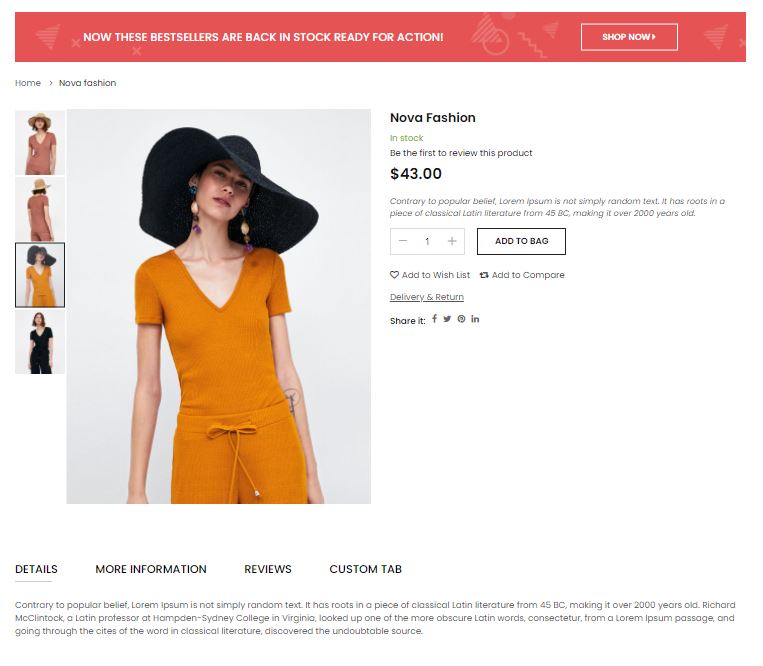The height and width of the screenshot is (666, 763).
Task: Go to Home breadcrumb link
Action: point(28,83)
